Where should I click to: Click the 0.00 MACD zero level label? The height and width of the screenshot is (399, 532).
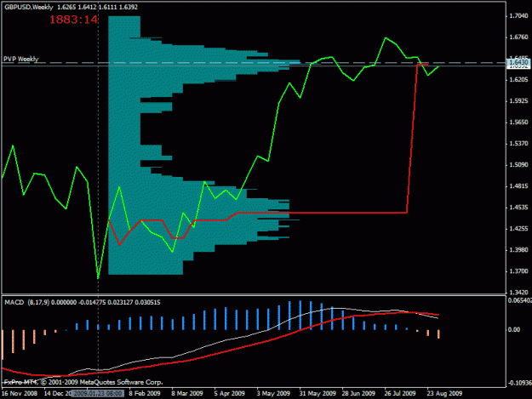pos(514,329)
